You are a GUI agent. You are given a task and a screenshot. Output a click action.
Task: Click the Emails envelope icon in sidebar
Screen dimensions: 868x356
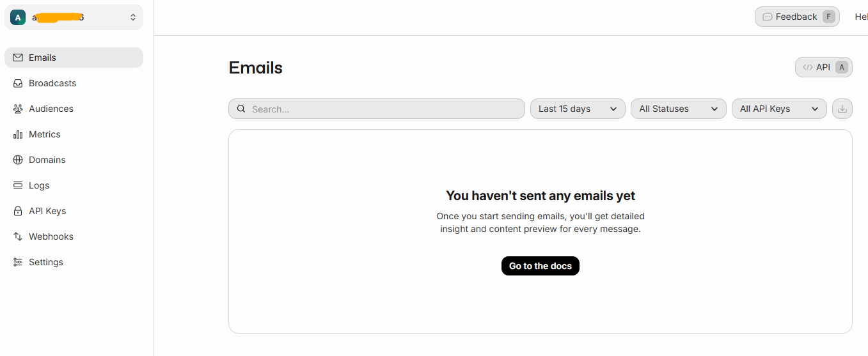point(18,58)
